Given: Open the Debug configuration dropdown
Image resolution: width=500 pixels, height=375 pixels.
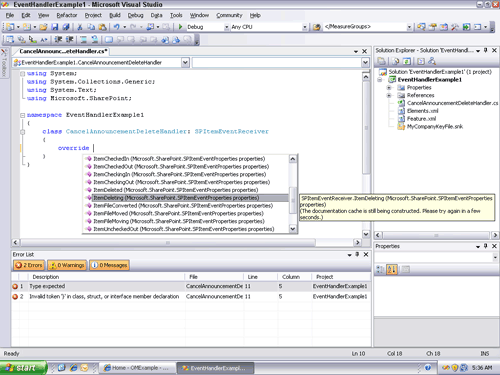Looking at the screenshot, I should [227, 27].
